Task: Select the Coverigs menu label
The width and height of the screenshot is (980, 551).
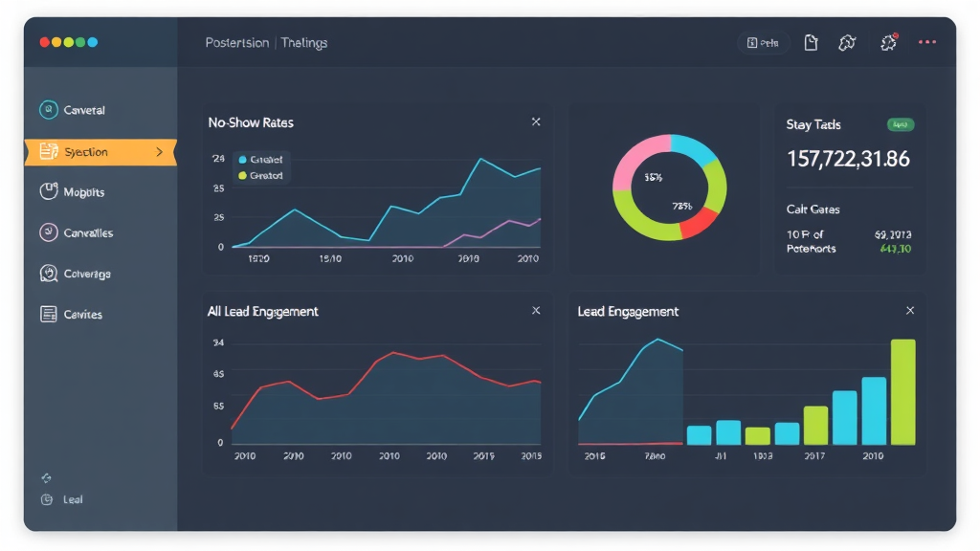Action: pos(87,274)
